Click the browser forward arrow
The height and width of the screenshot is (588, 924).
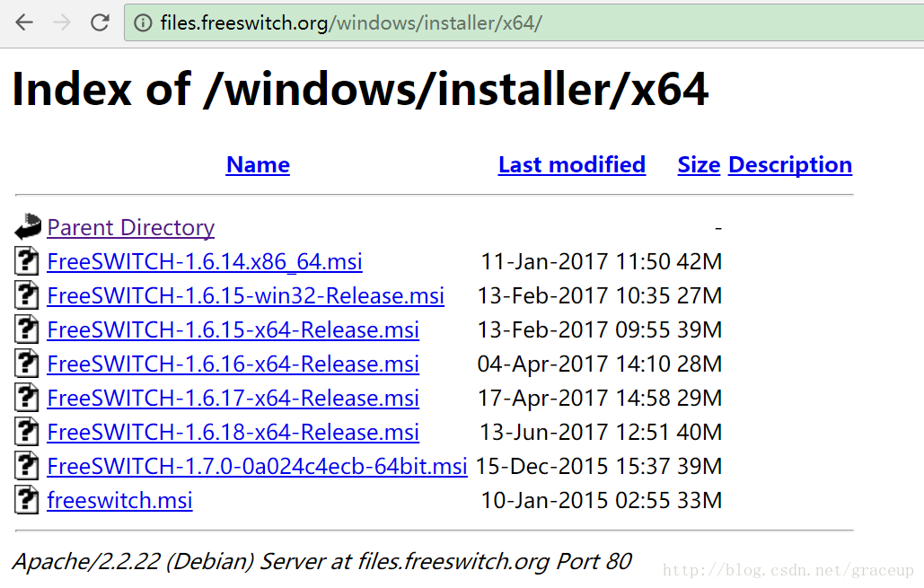click(62, 22)
